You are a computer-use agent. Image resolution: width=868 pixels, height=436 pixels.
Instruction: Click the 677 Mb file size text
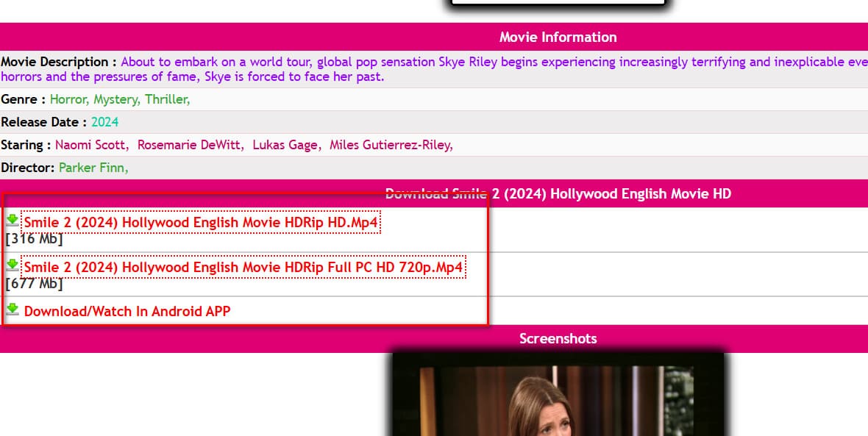coord(34,284)
